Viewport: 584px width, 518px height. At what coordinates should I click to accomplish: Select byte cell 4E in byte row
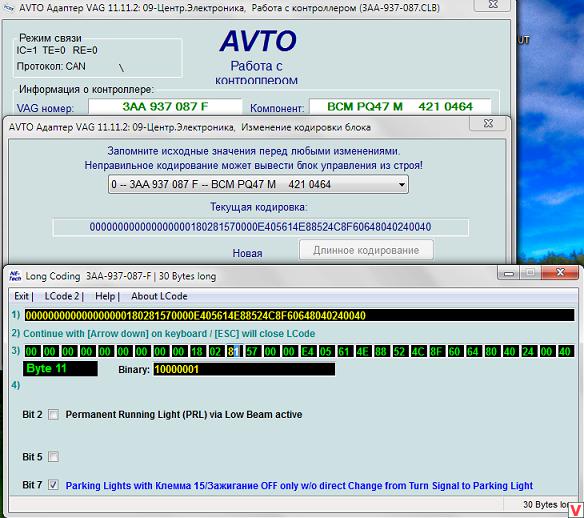(x=362, y=351)
